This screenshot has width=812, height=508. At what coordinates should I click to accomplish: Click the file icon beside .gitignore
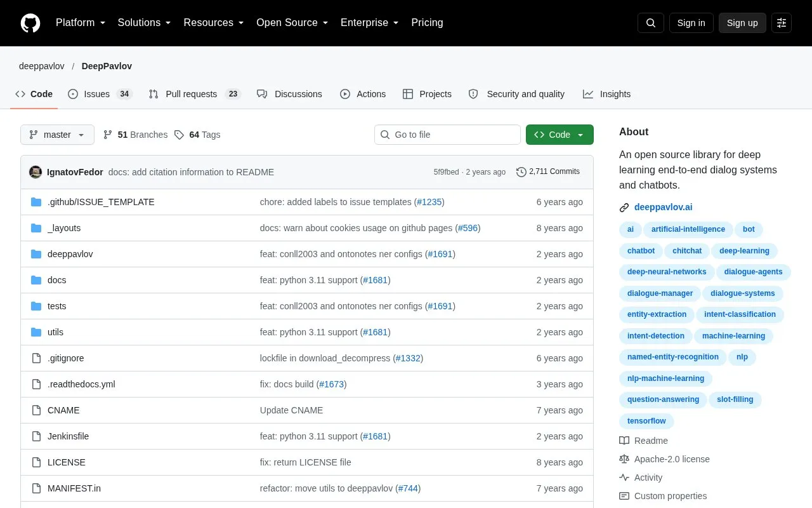point(36,358)
